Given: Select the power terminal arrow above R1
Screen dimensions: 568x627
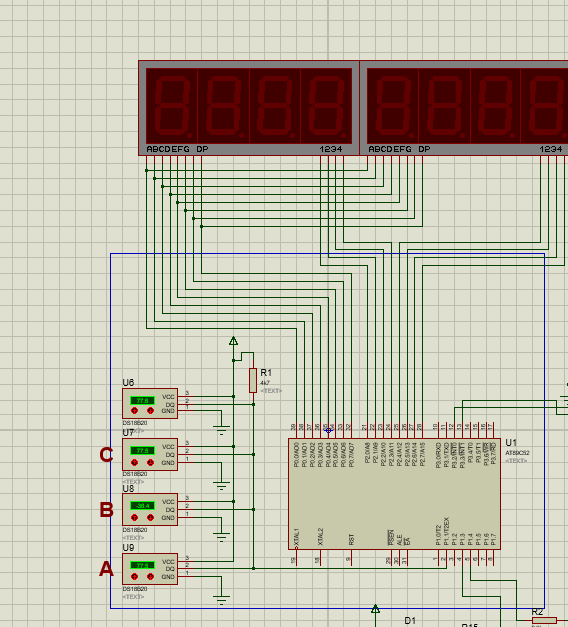Looking at the screenshot, I should (234, 341).
